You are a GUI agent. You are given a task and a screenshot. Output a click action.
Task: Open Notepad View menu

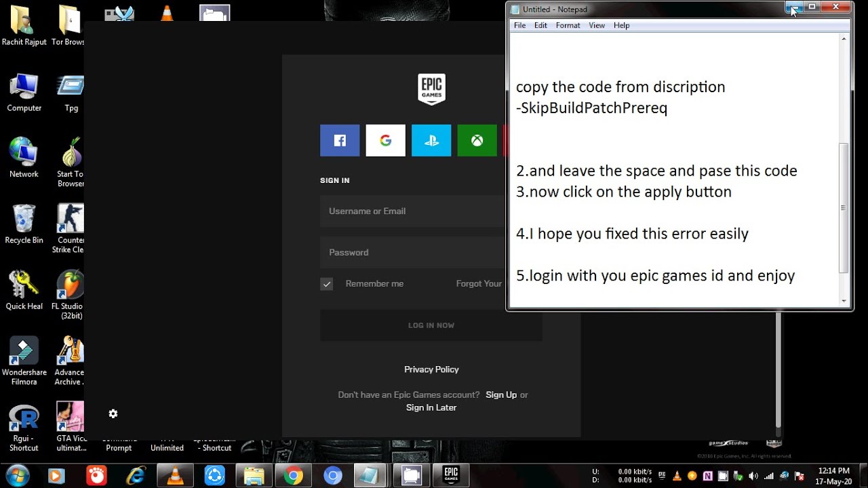597,25
